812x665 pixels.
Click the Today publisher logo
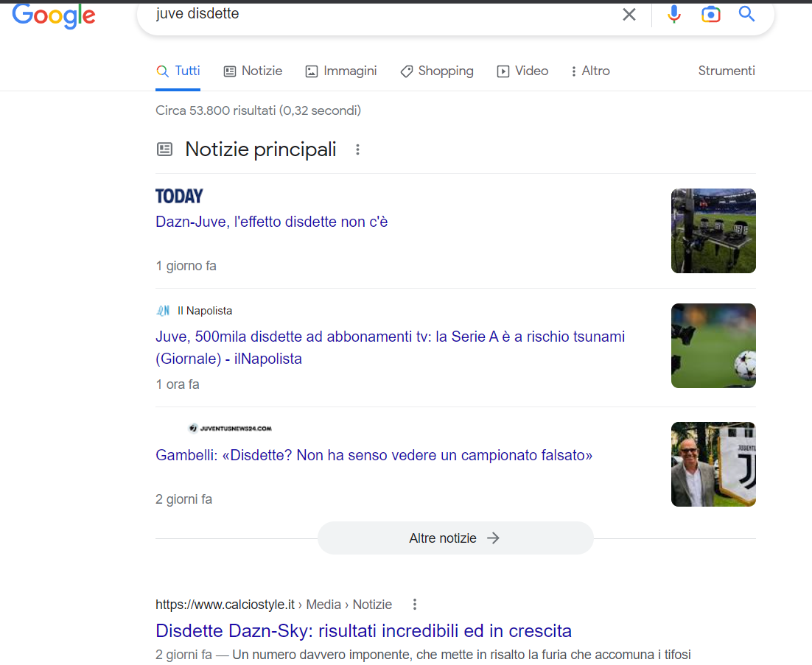(179, 196)
